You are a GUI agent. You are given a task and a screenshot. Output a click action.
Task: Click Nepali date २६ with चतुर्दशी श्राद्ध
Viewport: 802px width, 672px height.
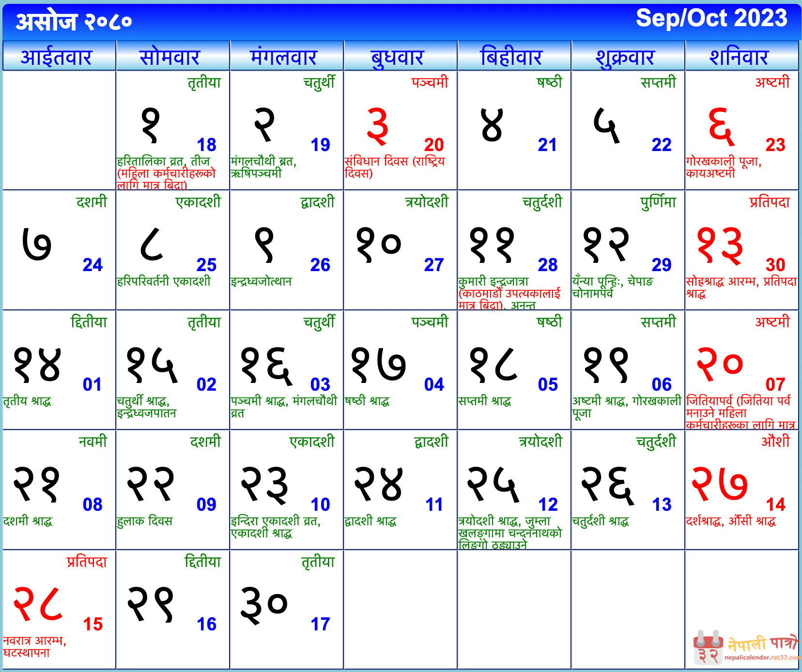(608, 486)
